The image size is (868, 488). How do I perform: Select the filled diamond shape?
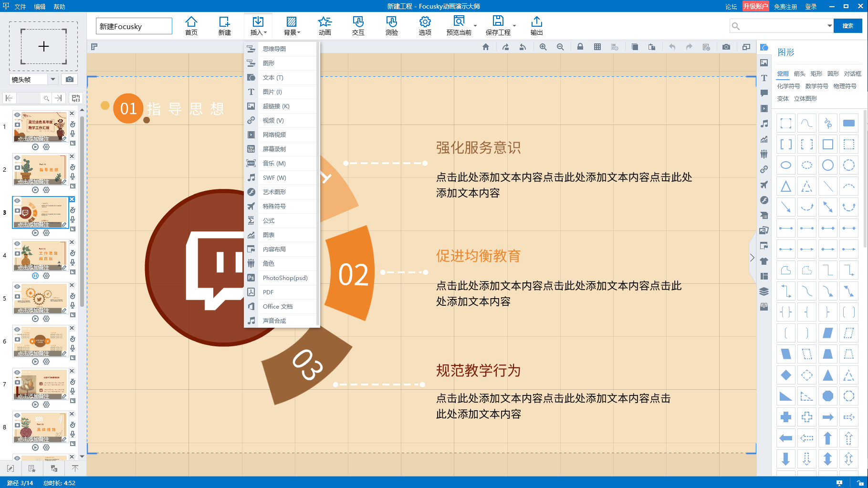coord(786,375)
